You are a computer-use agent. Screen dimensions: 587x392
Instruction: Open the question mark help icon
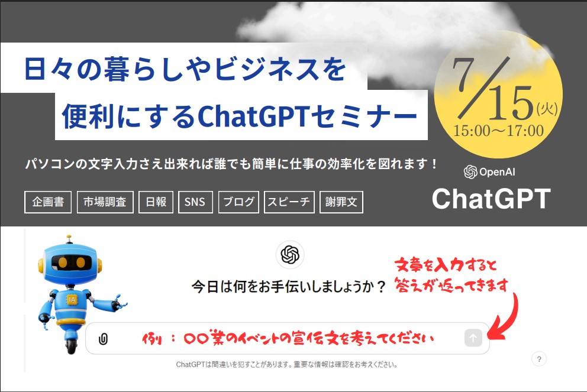(538, 359)
